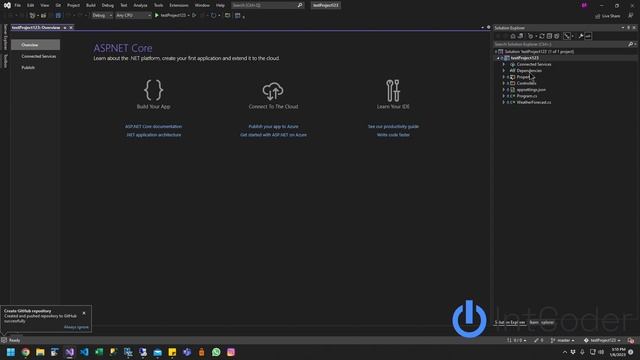
Task: Expand the Controllers folder
Action: 504,83
